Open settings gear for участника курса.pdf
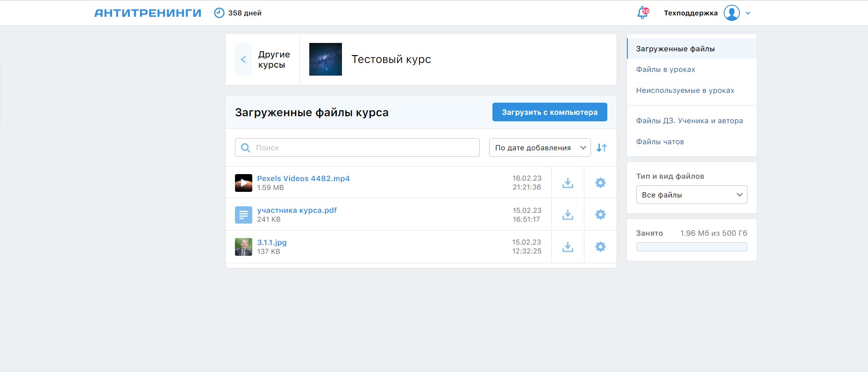 [600, 215]
